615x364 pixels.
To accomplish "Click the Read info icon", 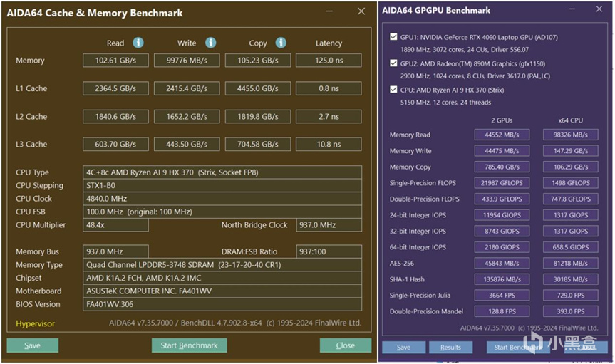I will (138, 43).
